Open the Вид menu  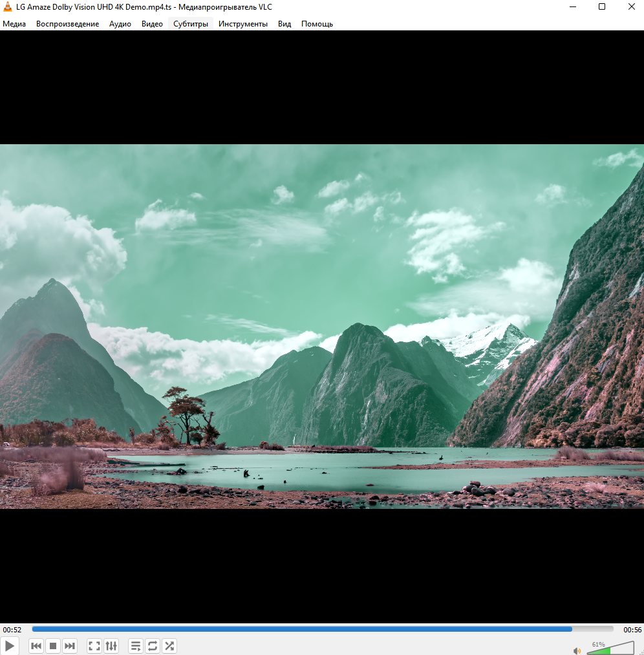(284, 24)
